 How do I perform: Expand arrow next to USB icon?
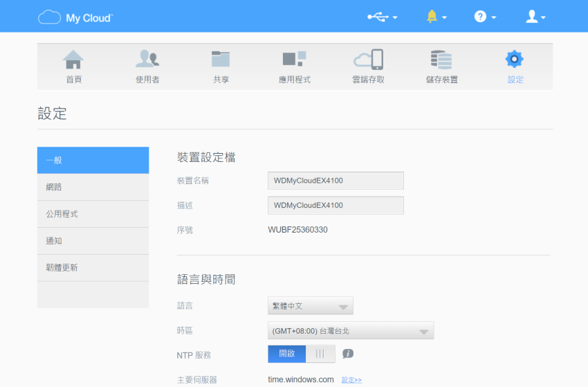394,17
